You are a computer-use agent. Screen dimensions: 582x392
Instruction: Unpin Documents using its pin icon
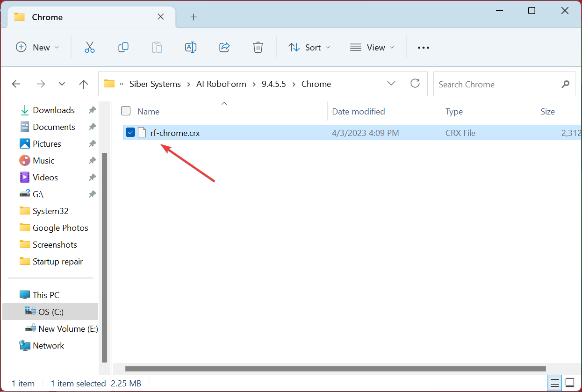tap(92, 127)
